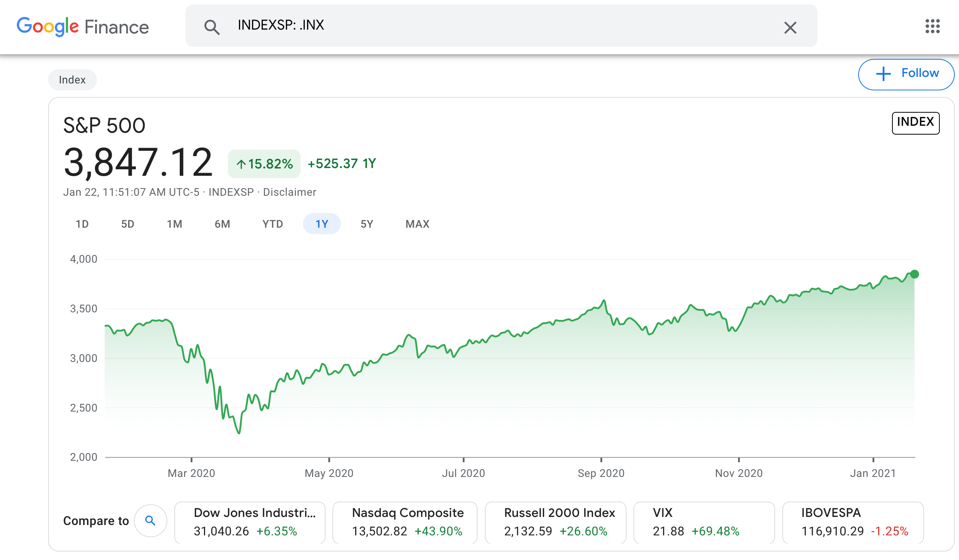Click the 3,500 y-axis label
959x560 pixels.
pos(84,308)
